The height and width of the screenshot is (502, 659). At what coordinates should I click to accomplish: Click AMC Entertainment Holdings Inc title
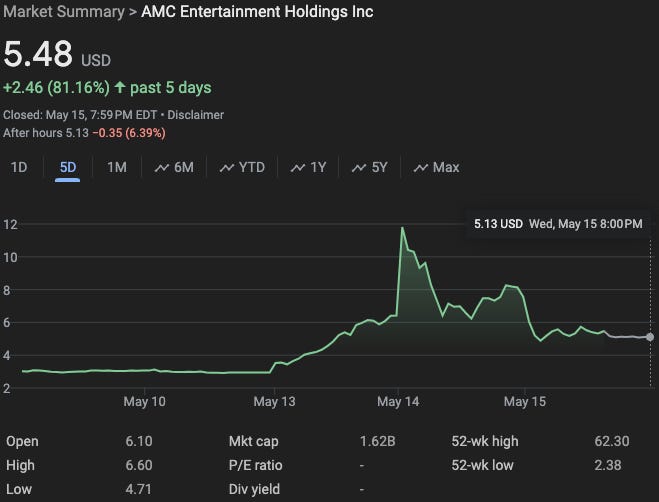257,11
